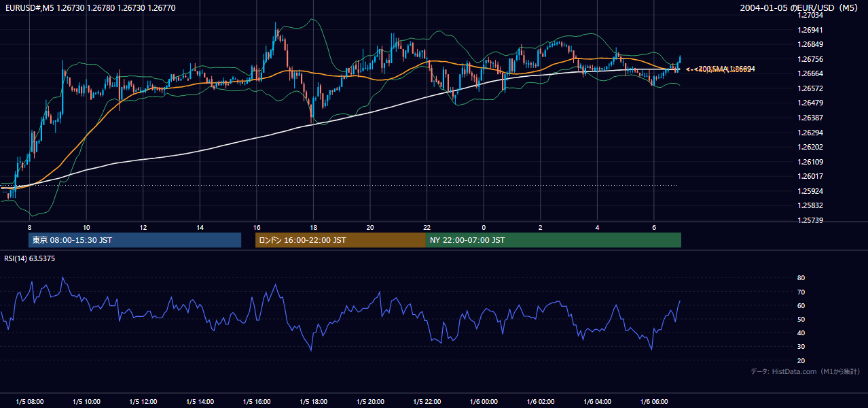Click the RSI(14) 63.5375 indicator label
Image resolution: width=868 pixels, height=408 pixels.
pyautogui.click(x=30, y=258)
